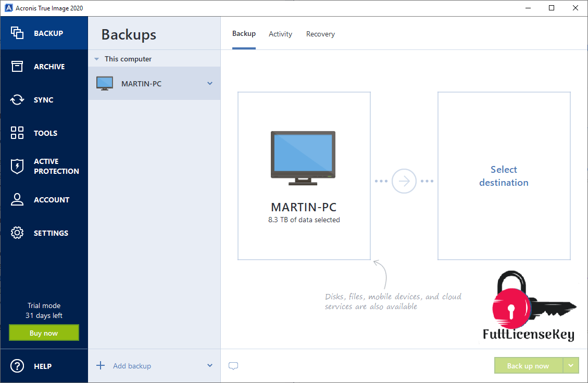Open the Settings gear icon
Viewport: 588px width, 383px height.
[x=17, y=233]
